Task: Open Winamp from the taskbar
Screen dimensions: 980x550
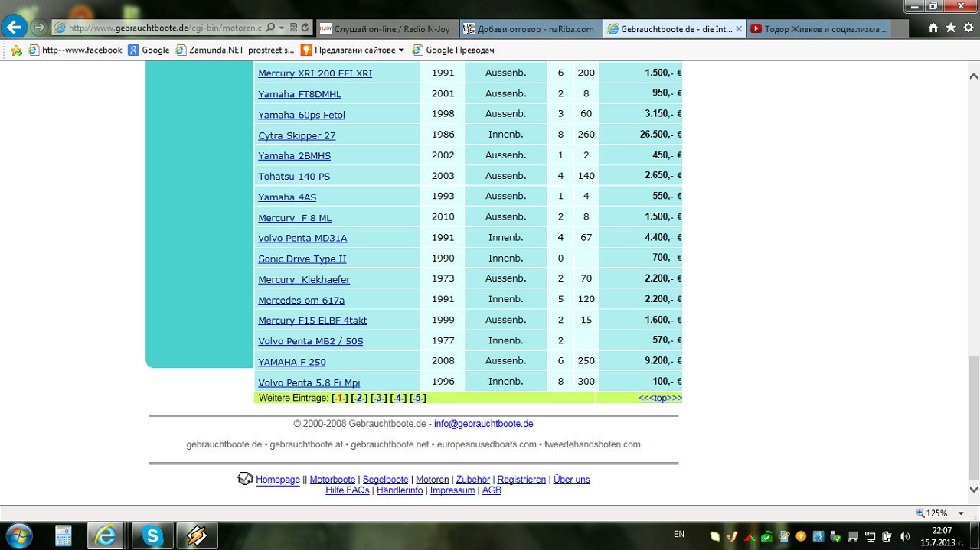Action: point(197,535)
